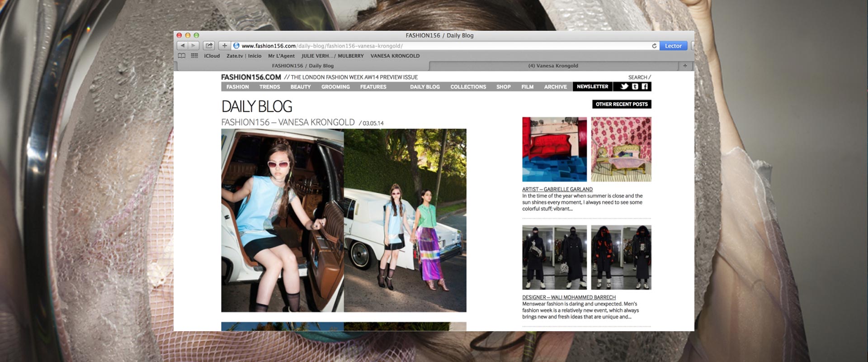
Task: Open the iCloud bookmark
Action: [x=212, y=56]
